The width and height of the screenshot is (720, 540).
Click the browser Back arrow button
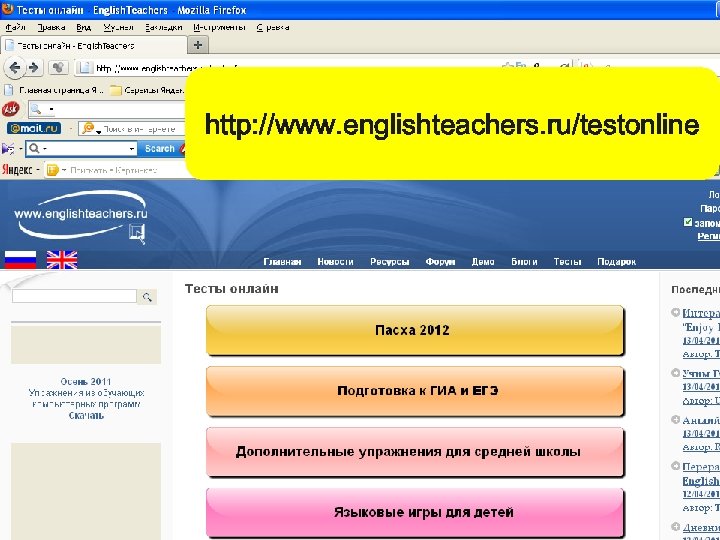[14, 68]
